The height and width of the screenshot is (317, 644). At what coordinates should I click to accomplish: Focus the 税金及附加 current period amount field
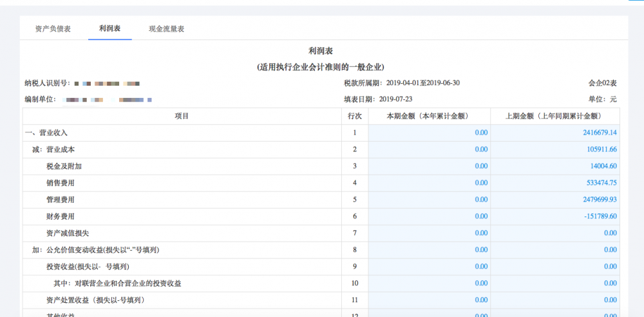(x=429, y=166)
